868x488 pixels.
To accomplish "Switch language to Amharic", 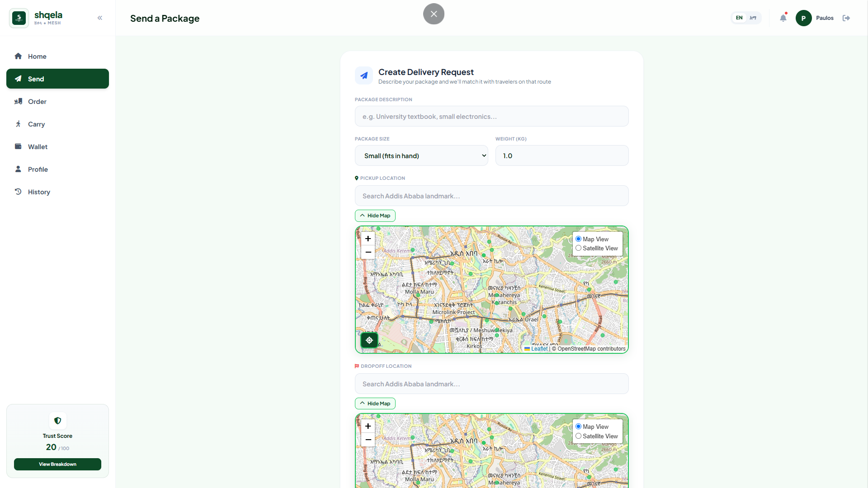I will pyautogui.click(x=753, y=18).
